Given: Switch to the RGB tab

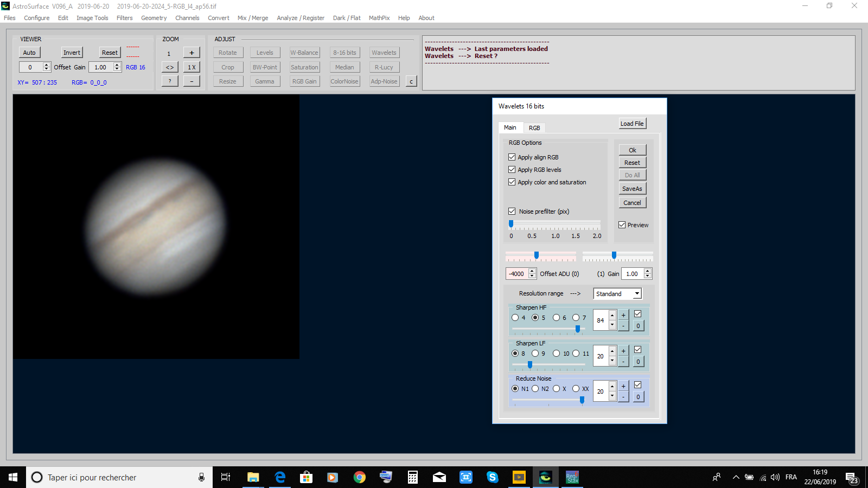Looking at the screenshot, I should [x=534, y=128].
